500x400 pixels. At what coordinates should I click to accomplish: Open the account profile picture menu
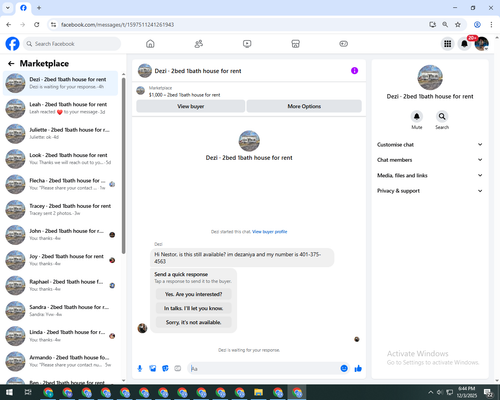point(482,44)
